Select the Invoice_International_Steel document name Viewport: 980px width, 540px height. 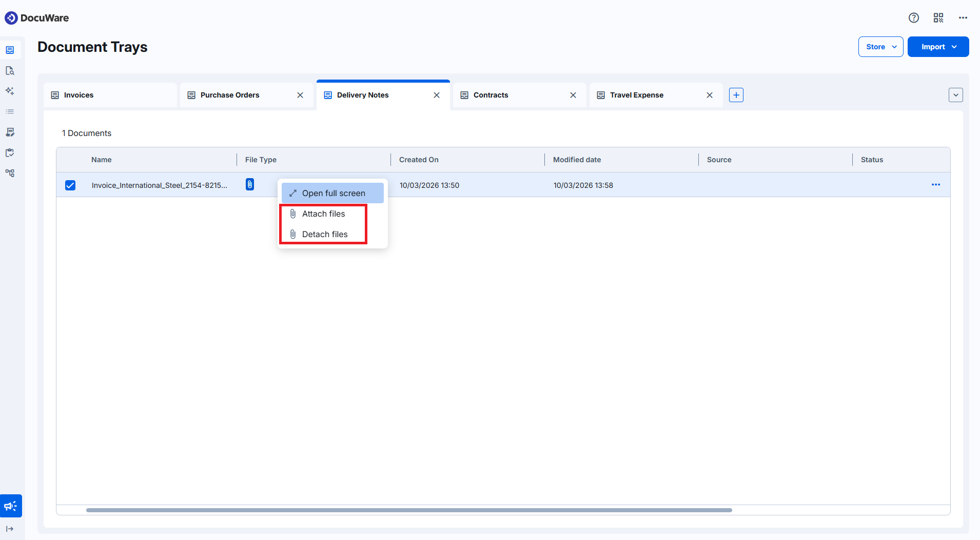tap(160, 185)
